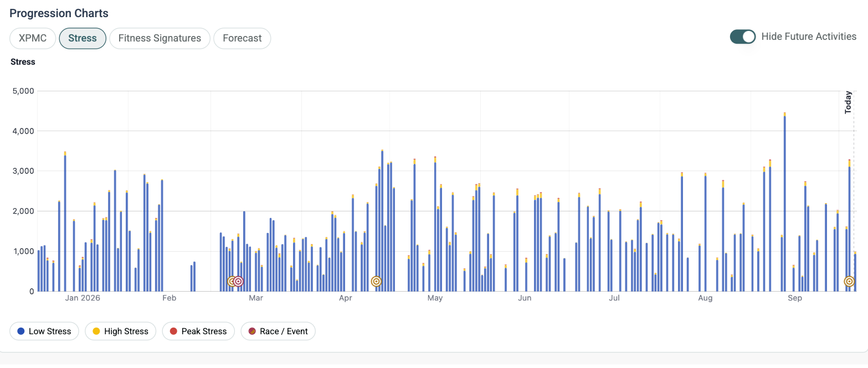The width and height of the screenshot is (868, 368).
Task: Click the 2,000 y-axis value
Action: coord(23,211)
